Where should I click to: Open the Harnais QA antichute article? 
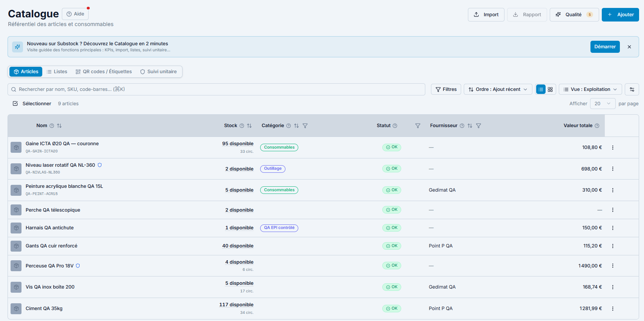(50, 228)
